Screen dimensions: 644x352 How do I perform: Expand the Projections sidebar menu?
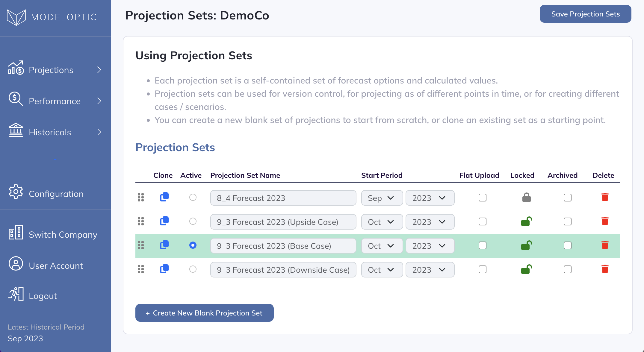55,70
